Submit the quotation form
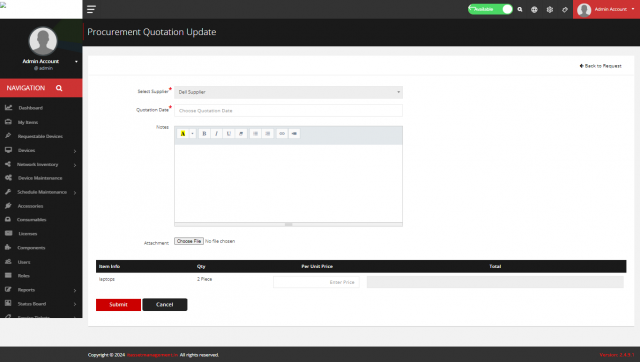640x362 pixels. (118, 304)
